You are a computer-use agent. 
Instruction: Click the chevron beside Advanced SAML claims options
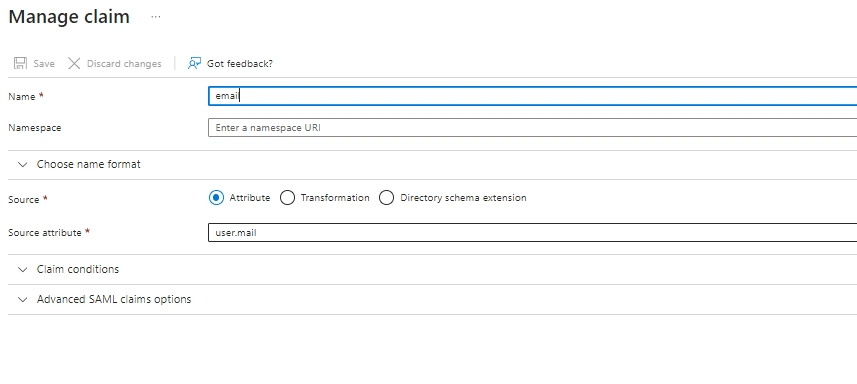pos(22,299)
